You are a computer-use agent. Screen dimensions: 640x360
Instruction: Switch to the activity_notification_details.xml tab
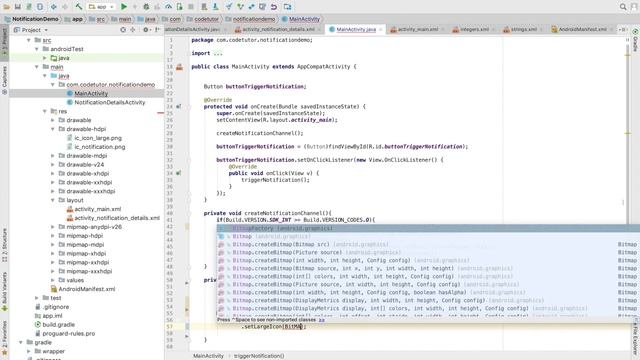click(278, 29)
